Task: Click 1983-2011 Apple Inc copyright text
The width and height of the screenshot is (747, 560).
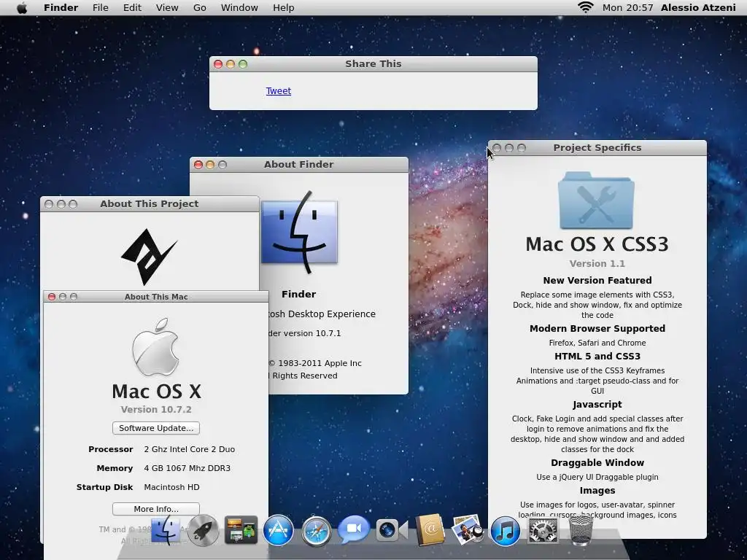Action: click(315, 363)
